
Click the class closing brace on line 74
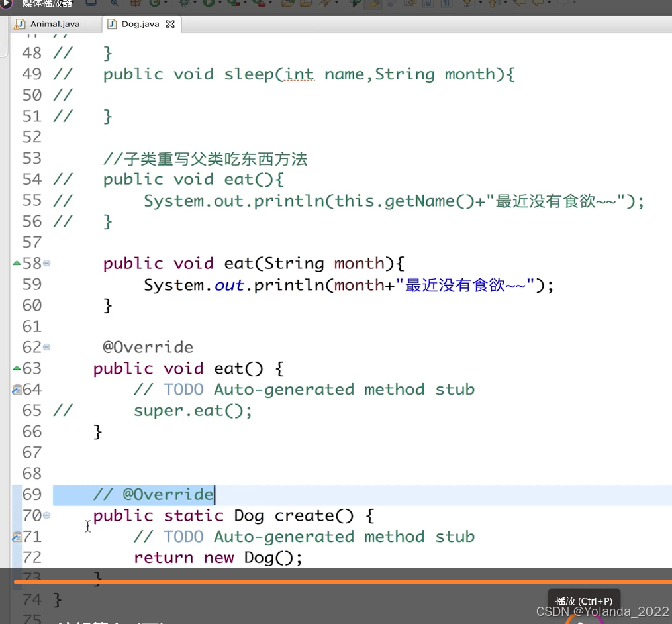coord(58,600)
